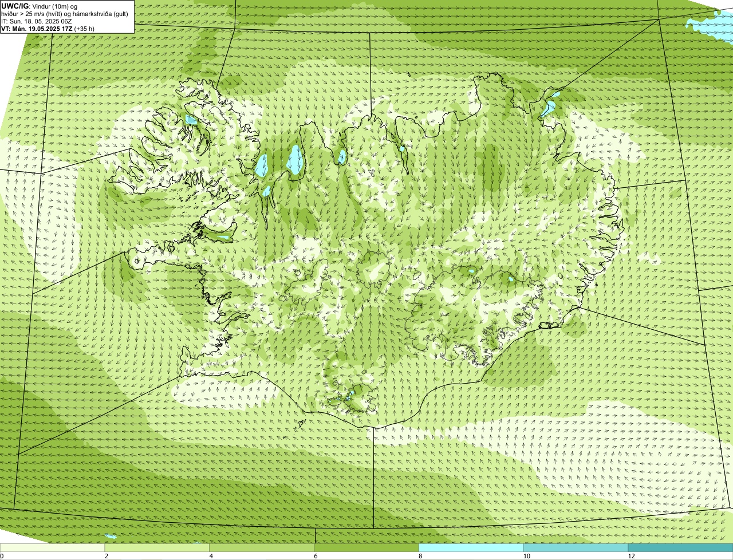Click the dark teal swatch above 12

680,547
